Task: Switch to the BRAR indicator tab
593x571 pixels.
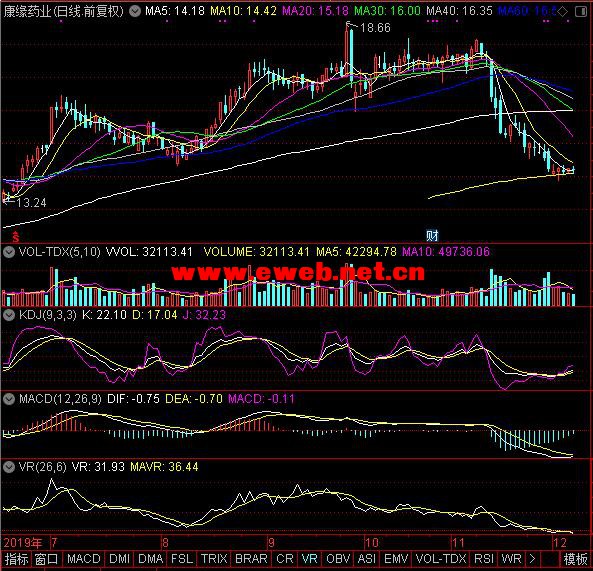Action: (x=251, y=559)
